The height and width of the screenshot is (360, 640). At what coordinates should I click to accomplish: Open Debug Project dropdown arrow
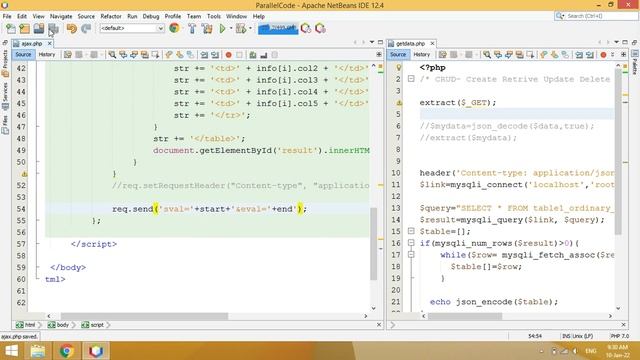coord(250,29)
